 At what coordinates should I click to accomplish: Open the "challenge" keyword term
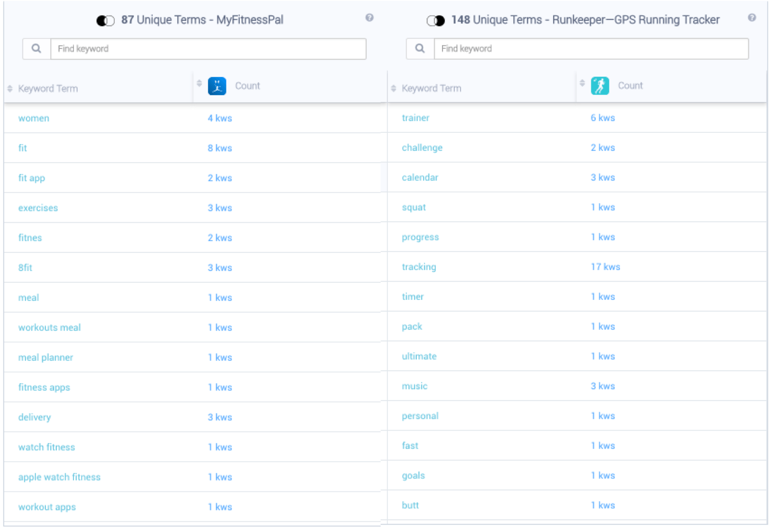point(422,148)
